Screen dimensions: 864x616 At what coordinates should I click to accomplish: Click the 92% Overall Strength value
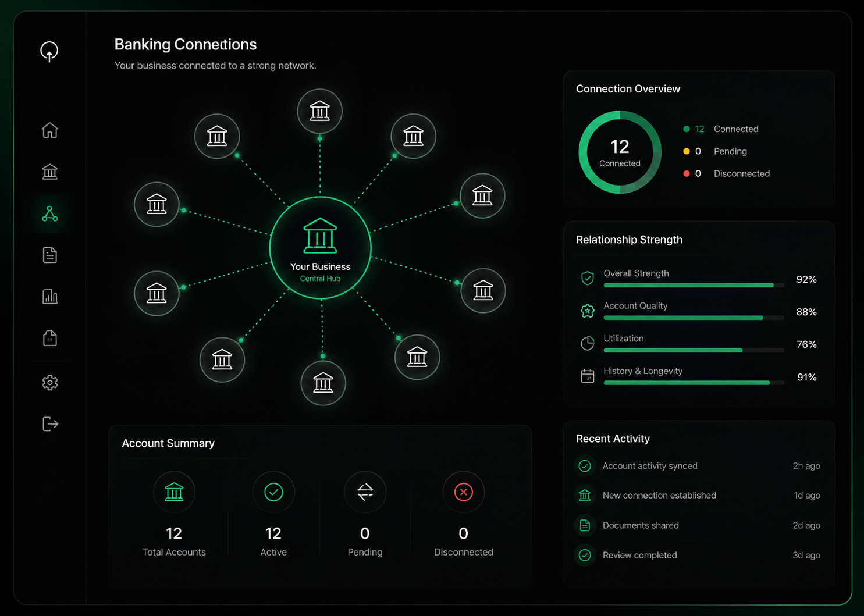click(806, 280)
